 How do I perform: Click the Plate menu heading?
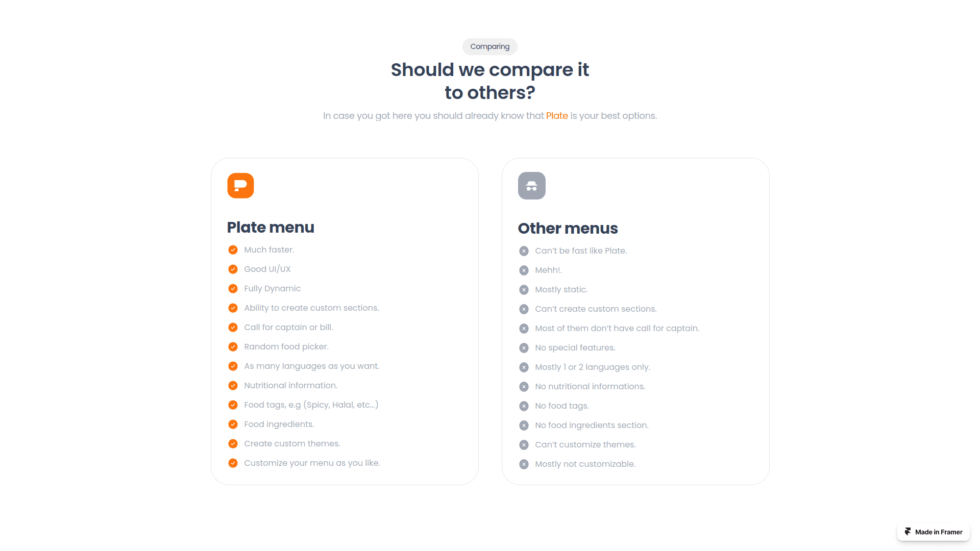(271, 228)
